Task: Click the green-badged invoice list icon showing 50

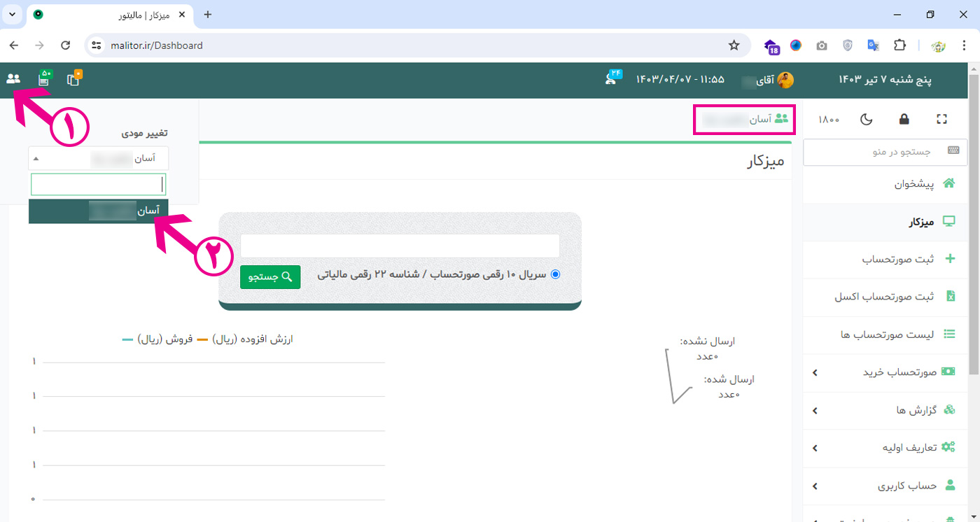Action: 44,79
